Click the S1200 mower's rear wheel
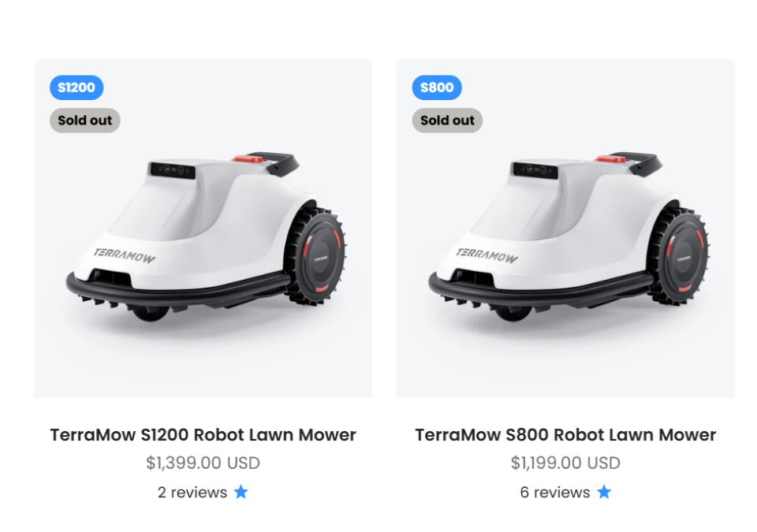The image size is (757, 532). tap(317, 256)
